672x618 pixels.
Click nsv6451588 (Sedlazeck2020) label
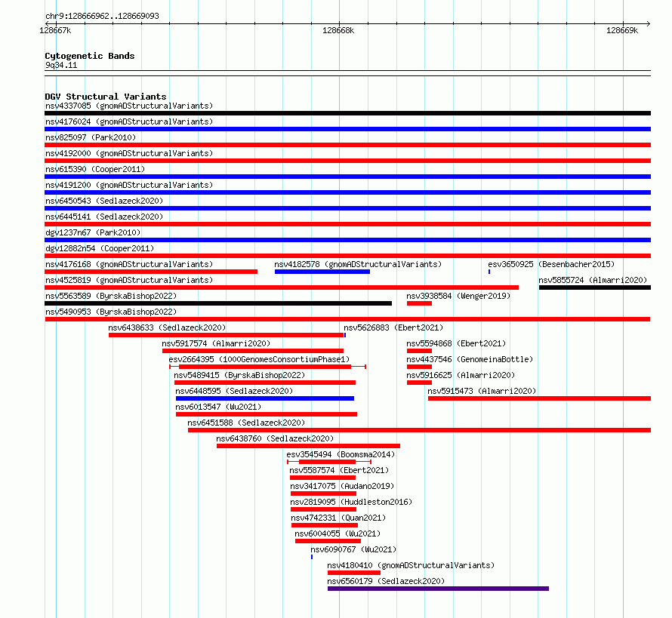[246, 423]
